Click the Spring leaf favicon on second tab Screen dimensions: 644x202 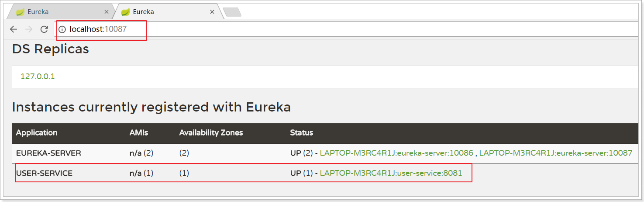[x=125, y=12]
